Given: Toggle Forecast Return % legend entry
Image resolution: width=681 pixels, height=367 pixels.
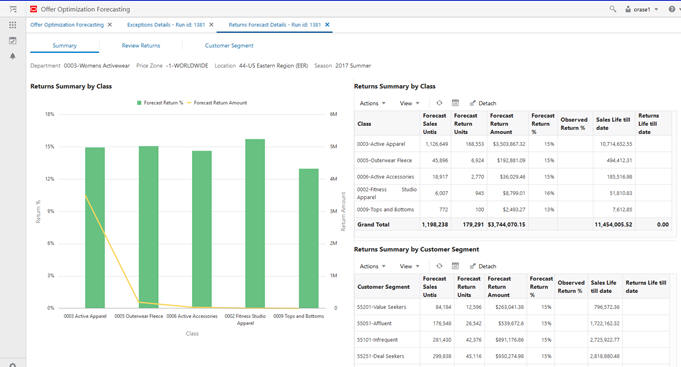Looking at the screenshot, I should tap(160, 103).
